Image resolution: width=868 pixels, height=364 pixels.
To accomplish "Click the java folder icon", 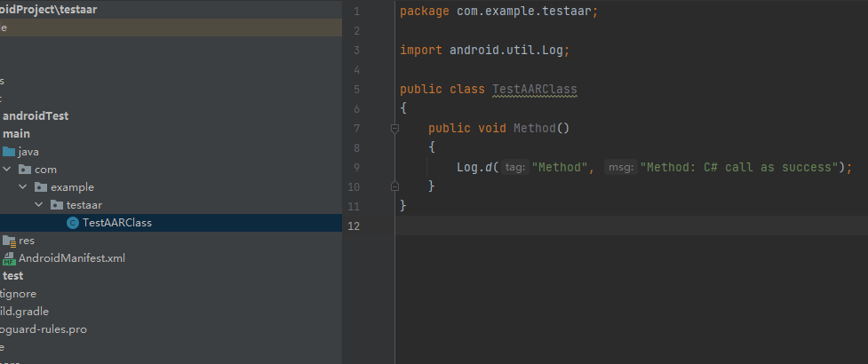I will tap(9, 152).
